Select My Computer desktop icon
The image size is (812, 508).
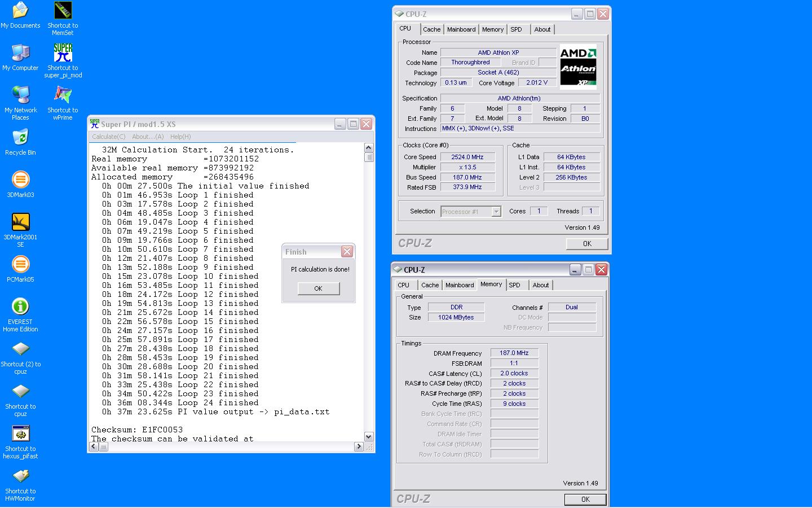tap(20, 58)
